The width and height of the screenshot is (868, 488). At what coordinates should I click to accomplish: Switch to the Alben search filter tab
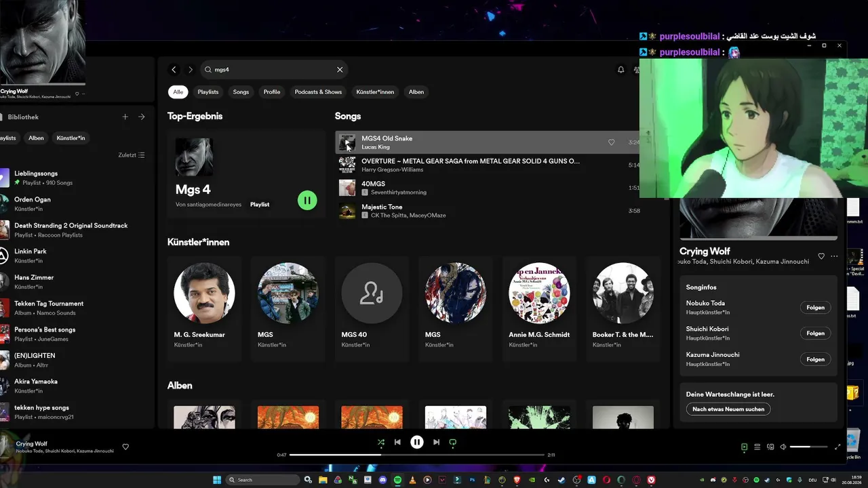click(416, 92)
